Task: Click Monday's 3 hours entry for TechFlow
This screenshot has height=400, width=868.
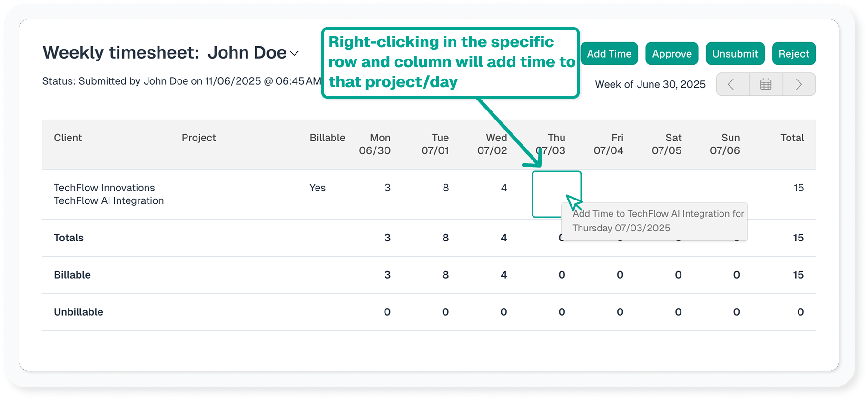Action: [387, 188]
